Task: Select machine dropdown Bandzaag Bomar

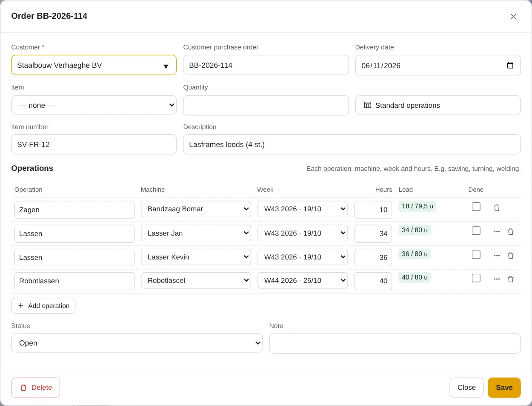Action: (x=196, y=209)
